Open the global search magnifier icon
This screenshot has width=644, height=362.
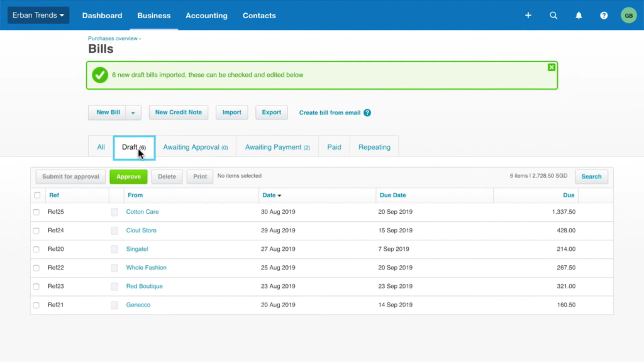coord(553,15)
